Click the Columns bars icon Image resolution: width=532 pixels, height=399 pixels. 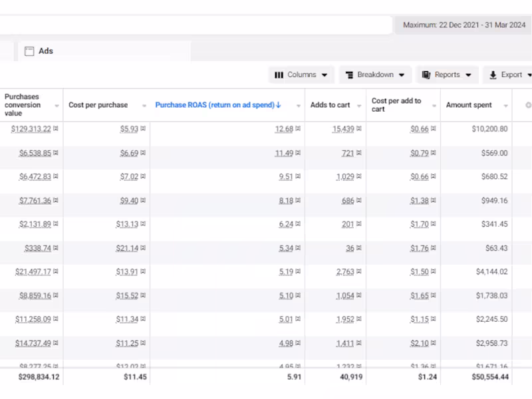point(279,75)
